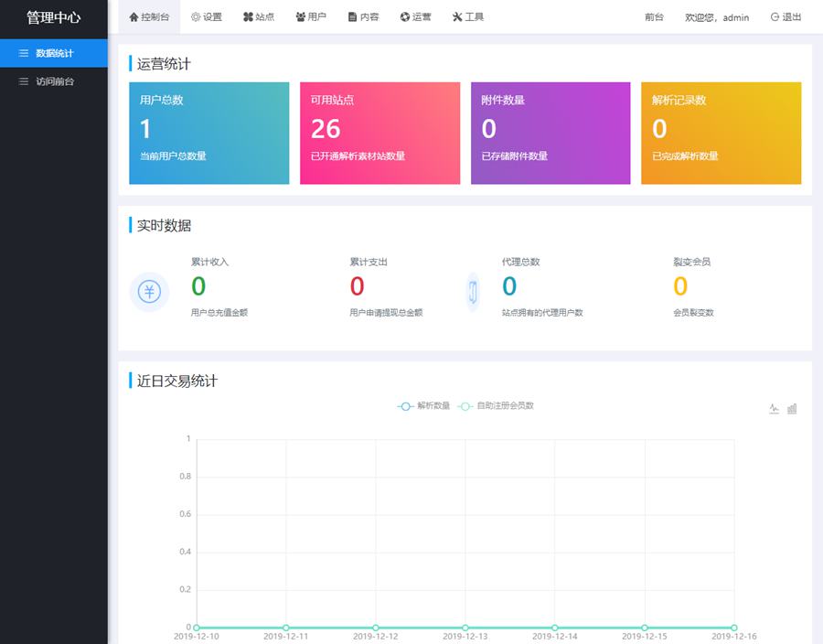823x644 pixels.
Task: Open the 运营 operations menu
Action: click(415, 16)
